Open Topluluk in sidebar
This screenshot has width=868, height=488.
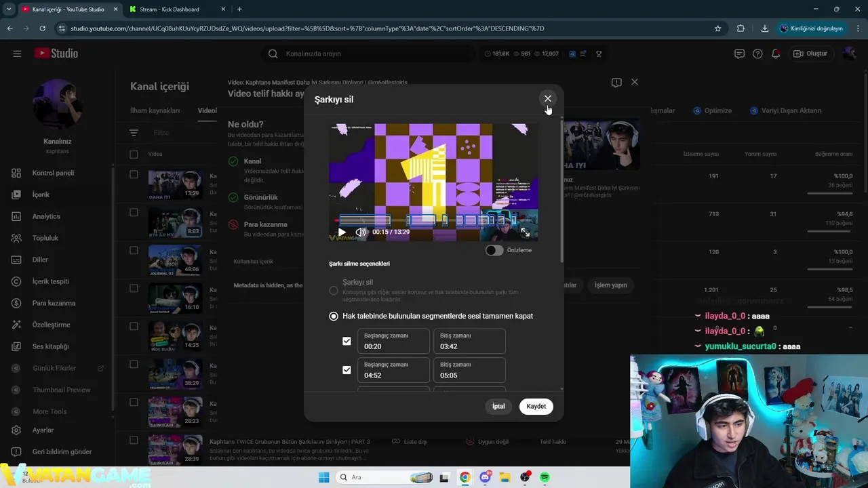(45, 238)
